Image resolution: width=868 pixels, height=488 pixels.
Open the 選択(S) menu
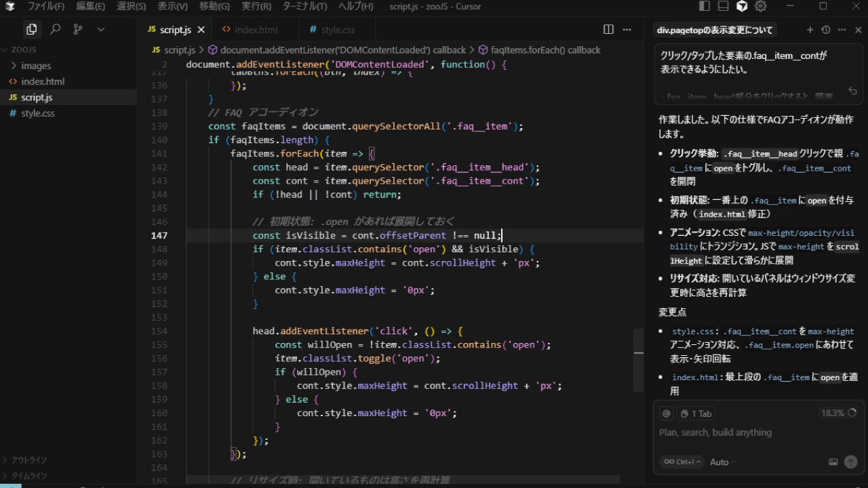tap(132, 6)
